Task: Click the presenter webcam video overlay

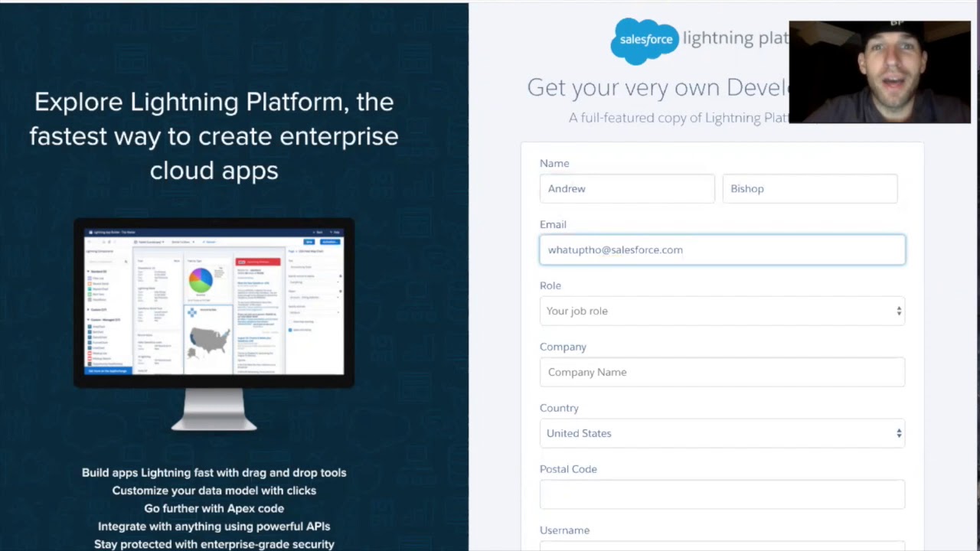Action: pos(880,72)
